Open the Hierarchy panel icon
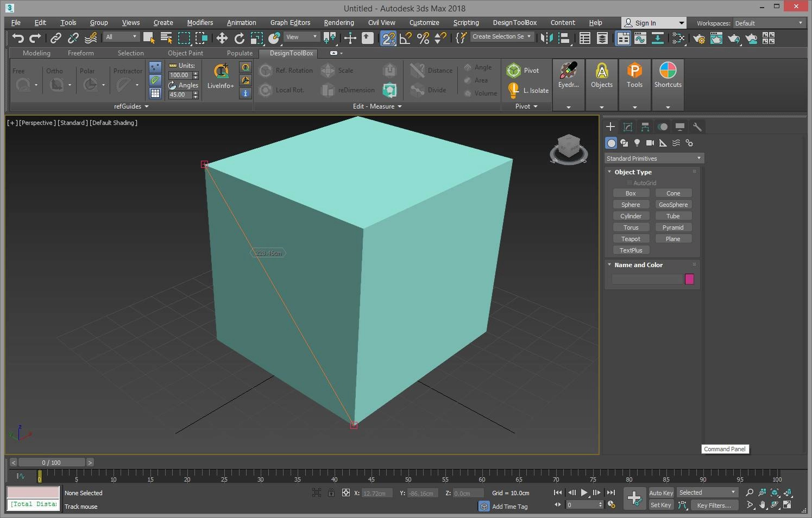Image resolution: width=812 pixels, height=518 pixels. point(645,127)
